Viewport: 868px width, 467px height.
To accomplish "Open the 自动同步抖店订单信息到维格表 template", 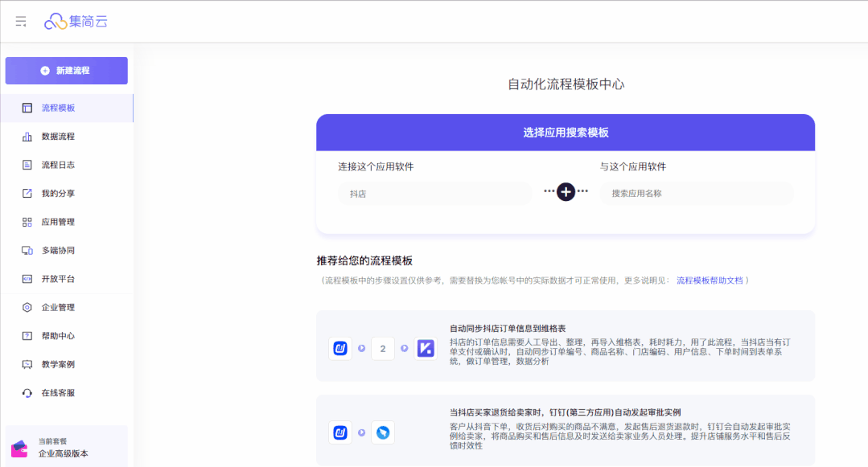I will pyautogui.click(x=508, y=329).
